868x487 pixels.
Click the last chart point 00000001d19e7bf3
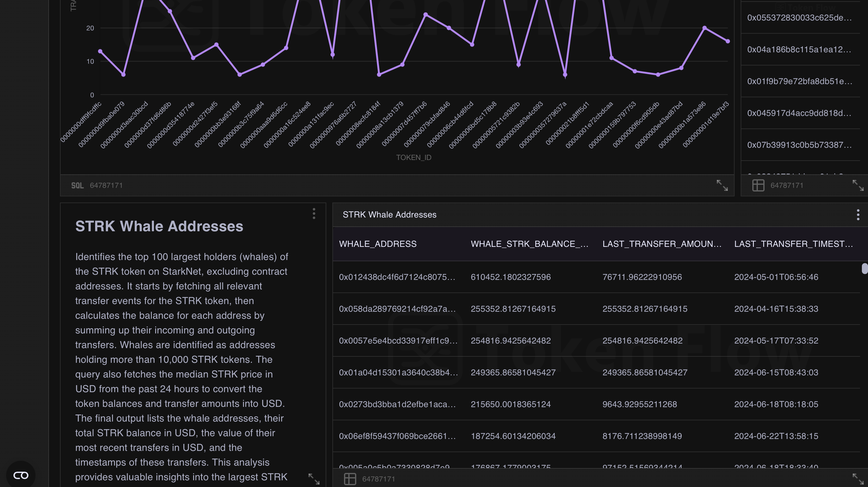(728, 41)
